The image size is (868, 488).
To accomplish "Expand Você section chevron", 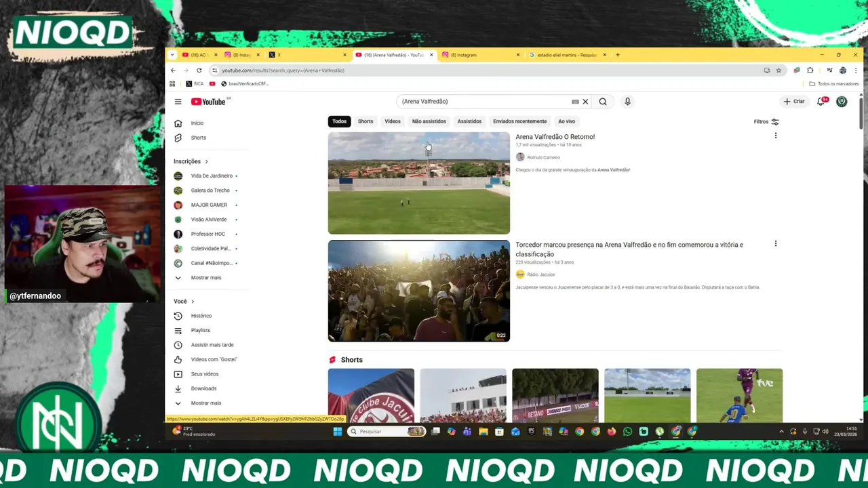I will click(x=193, y=301).
